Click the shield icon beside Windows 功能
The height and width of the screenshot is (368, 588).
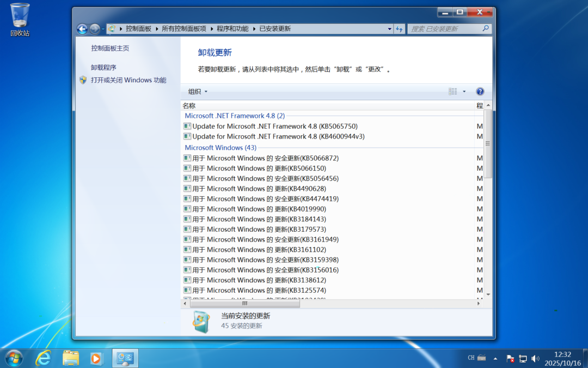pos(83,80)
